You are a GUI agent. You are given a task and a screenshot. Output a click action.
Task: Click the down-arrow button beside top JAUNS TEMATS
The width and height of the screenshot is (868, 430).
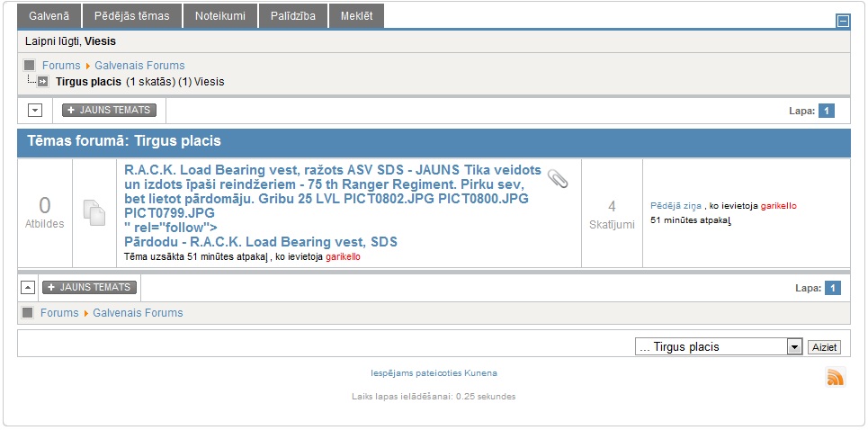click(35, 110)
